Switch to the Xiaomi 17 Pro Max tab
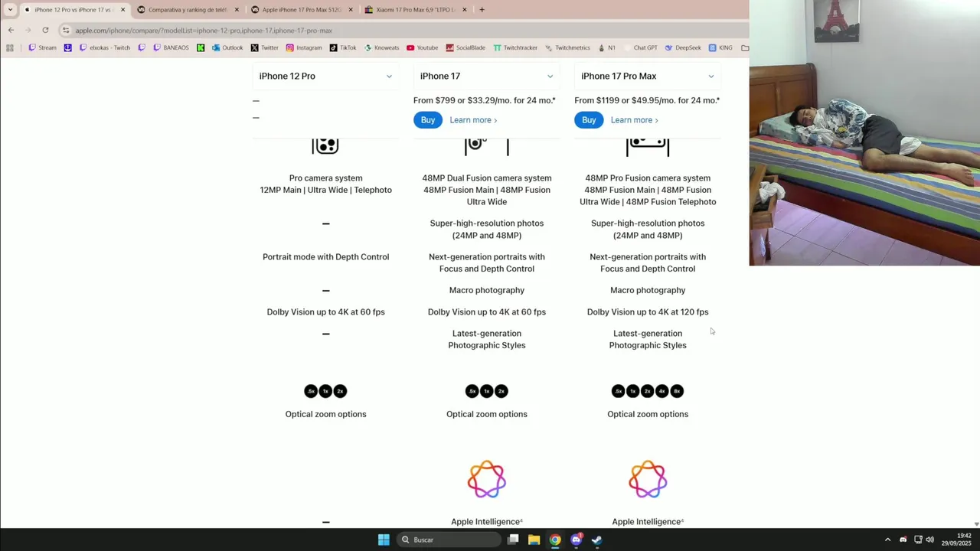Image resolution: width=980 pixels, height=551 pixels. coord(415,9)
